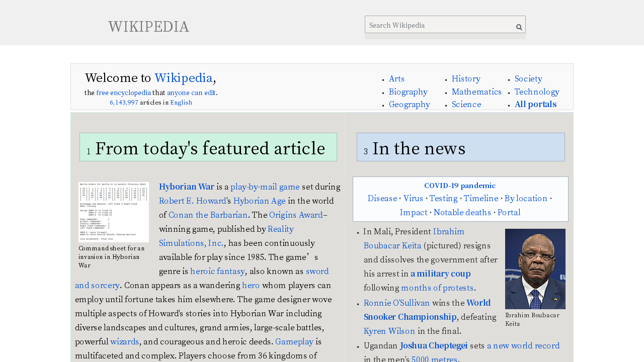Viewport: 644px width, 362px height.
Task: Click the 6,143,997 articles count link
Action: point(124,103)
